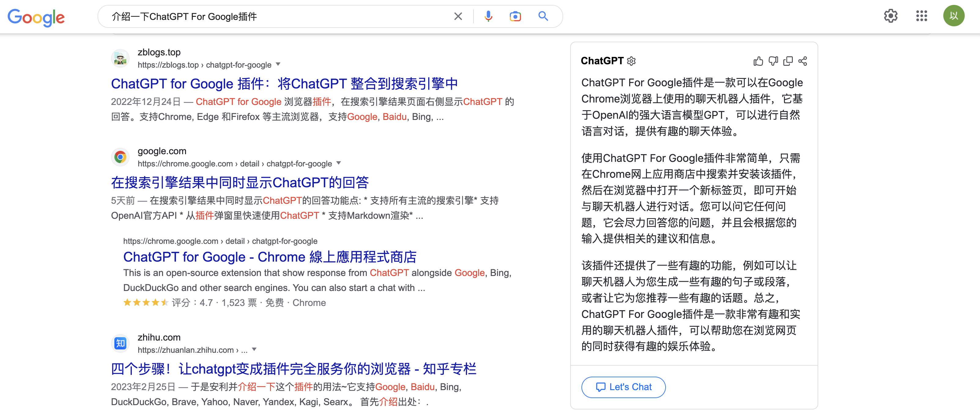Screen dimensions: 980x410
Task: Open the Google apps grid
Action: (x=921, y=16)
